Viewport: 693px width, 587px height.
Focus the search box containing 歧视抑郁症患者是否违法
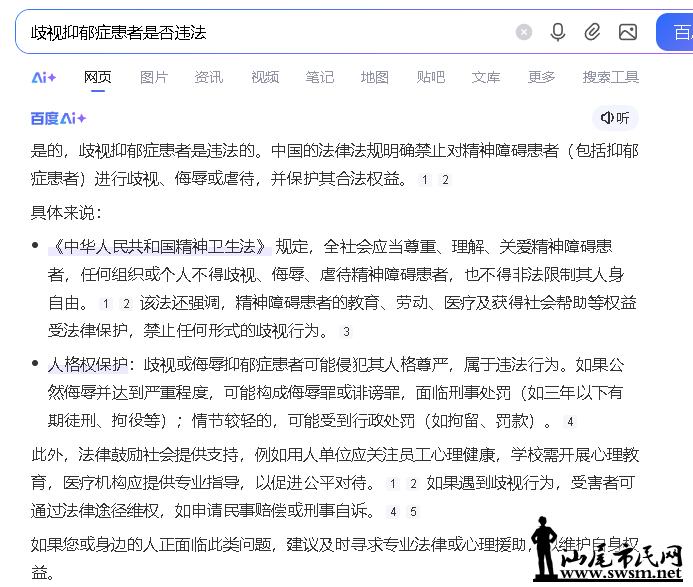[x=265, y=32]
